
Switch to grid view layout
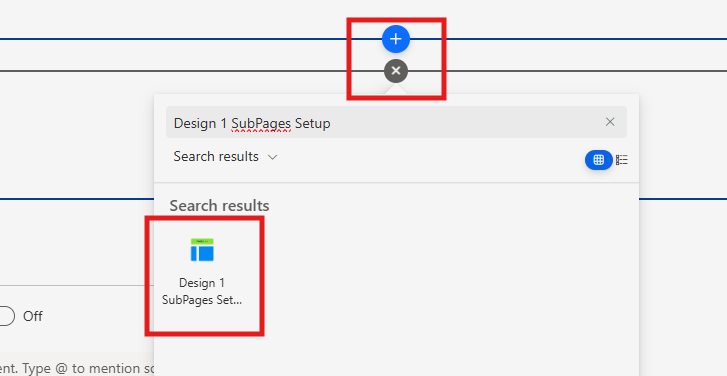tap(599, 160)
